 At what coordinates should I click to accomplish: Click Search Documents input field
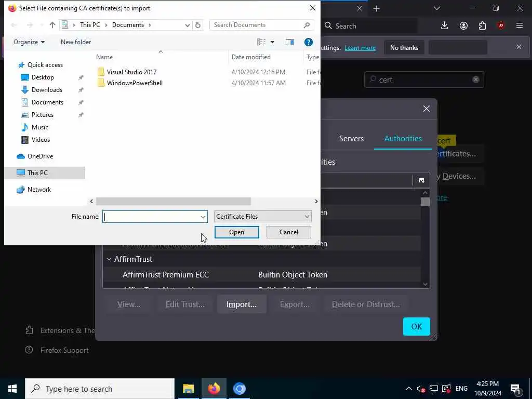[257, 25]
